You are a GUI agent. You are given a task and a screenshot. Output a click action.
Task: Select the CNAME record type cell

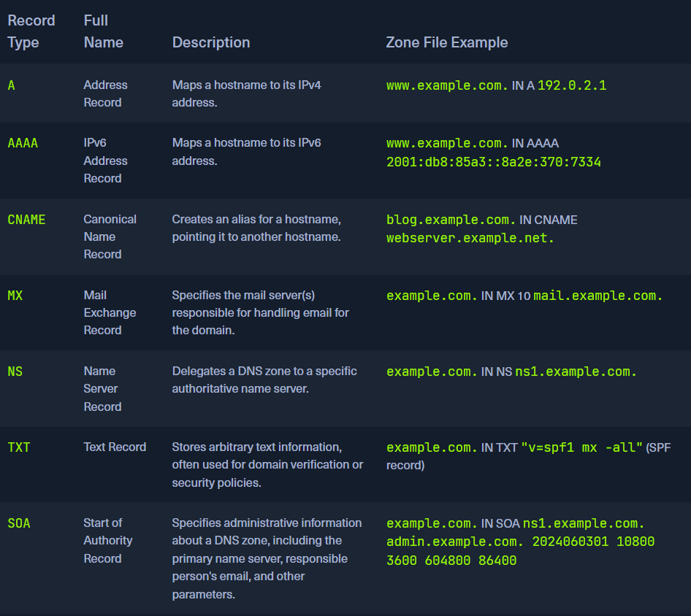pyautogui.click(x=26, y=219)
